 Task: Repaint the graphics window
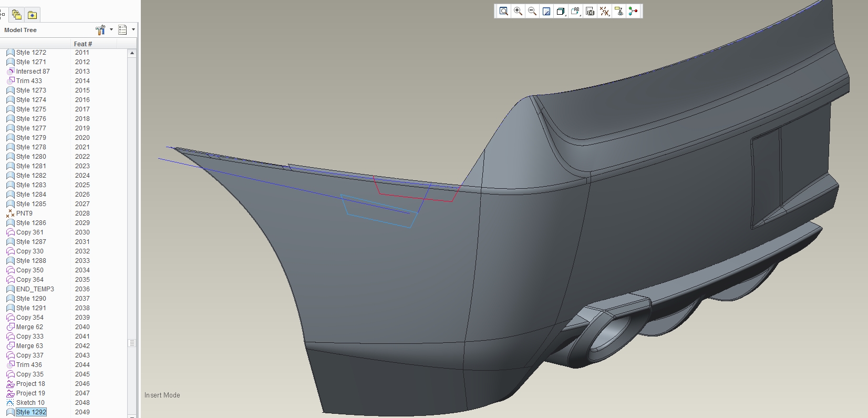(546, 11)
